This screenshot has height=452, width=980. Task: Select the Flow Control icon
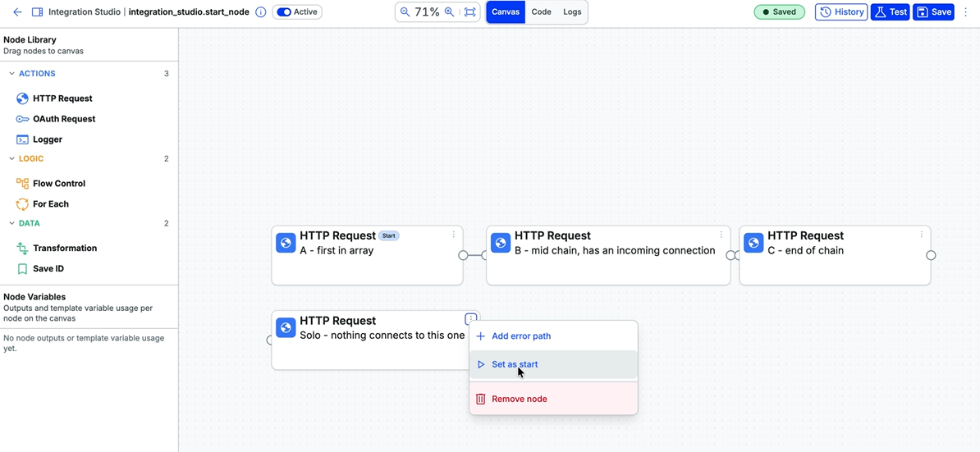(22, 184)
